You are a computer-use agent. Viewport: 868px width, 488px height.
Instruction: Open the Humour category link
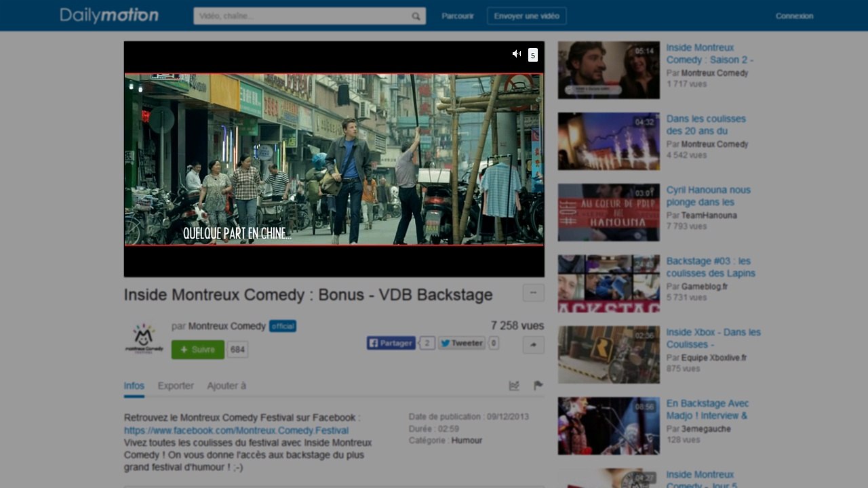tap(467, 441)
